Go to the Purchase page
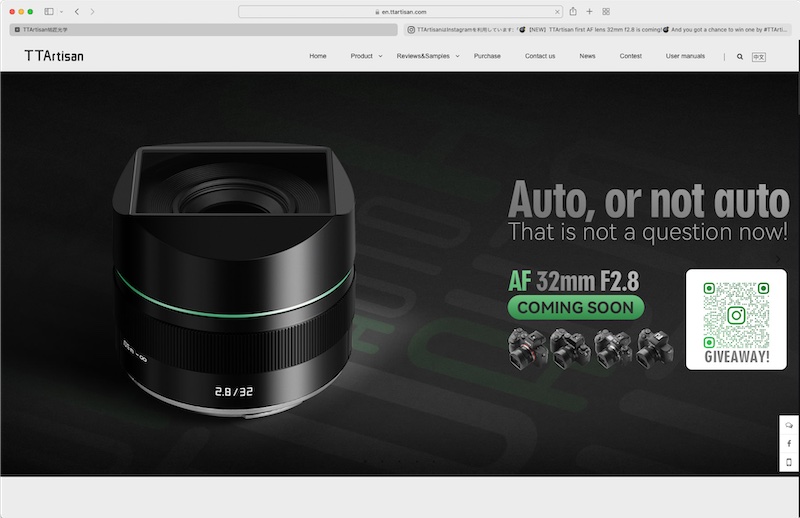The height and width of the screenshot is (518, 800). pyautogui.click(x=487, y=56)
